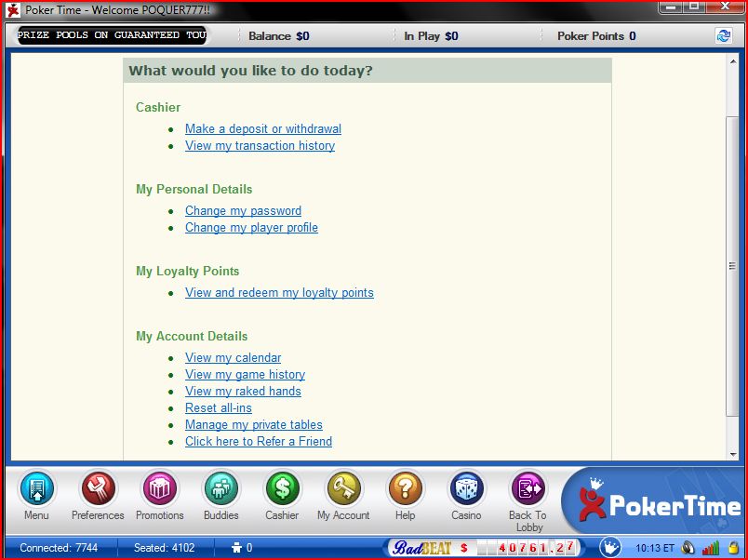Click the Cashier section heading
Screen dimensions: 748x560
[x=158, y=107]
